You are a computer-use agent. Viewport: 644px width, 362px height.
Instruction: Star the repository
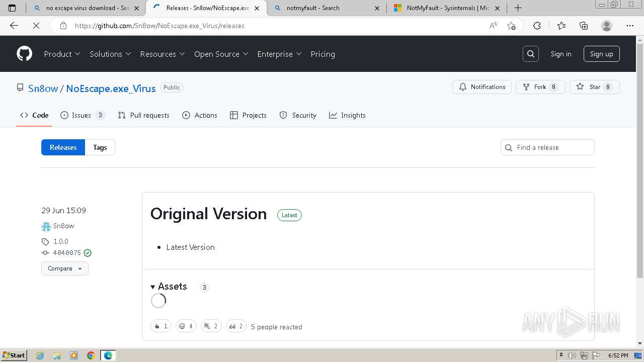(594, 87)
